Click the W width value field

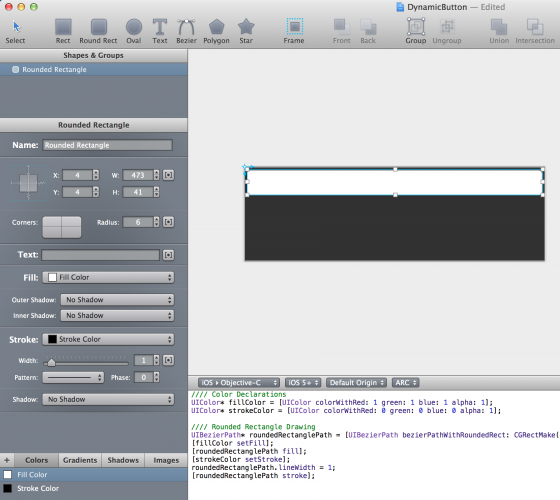pyautogui.click(x=138, y=175)
